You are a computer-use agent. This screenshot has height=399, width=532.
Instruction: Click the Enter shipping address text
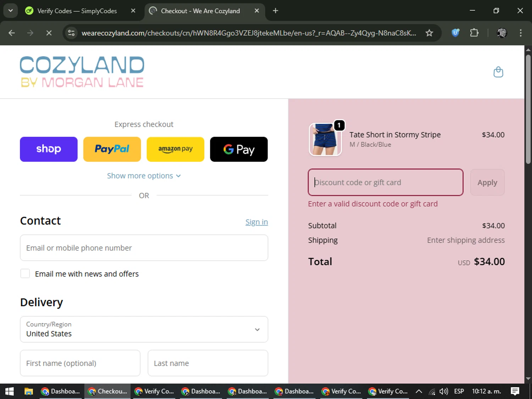click(x=466, y=240)
